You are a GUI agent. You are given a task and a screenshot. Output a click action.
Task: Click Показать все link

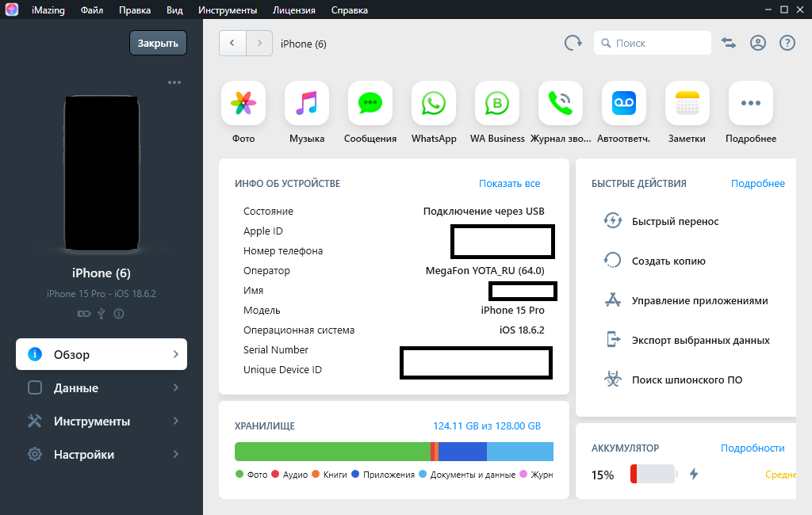(x=510, y=183)
